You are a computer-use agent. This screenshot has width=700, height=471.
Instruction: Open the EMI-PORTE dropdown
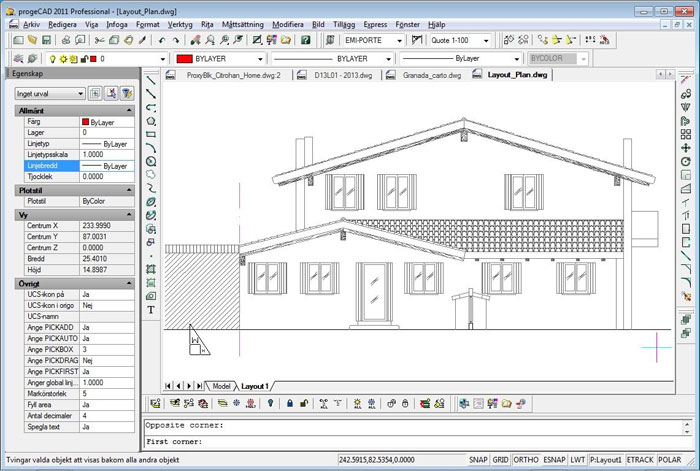(x=399, y=40)
